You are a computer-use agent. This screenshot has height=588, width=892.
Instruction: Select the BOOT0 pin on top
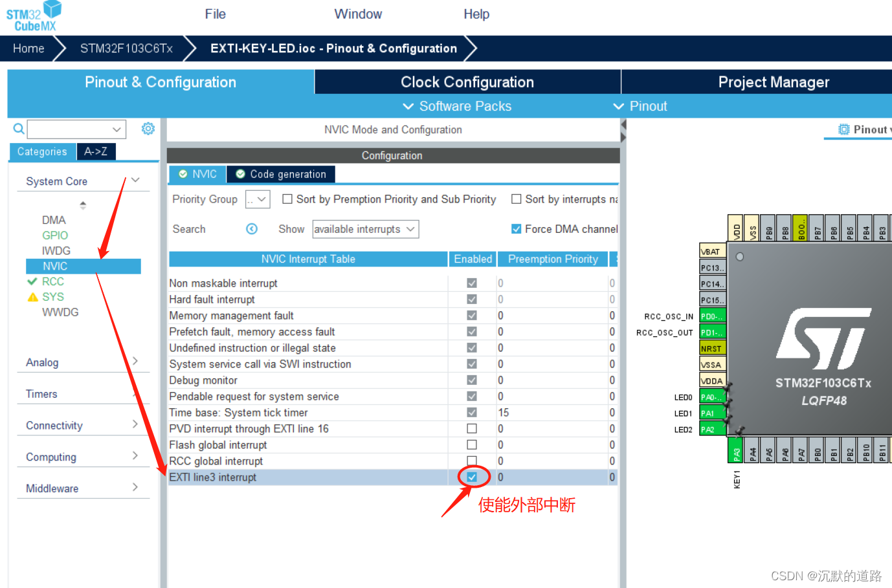[x=800, y=228]
